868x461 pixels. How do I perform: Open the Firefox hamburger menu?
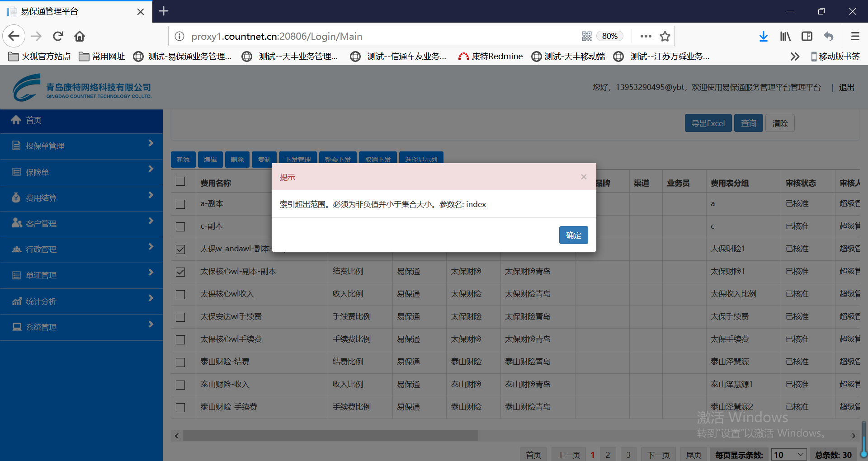tap(855, 36)
